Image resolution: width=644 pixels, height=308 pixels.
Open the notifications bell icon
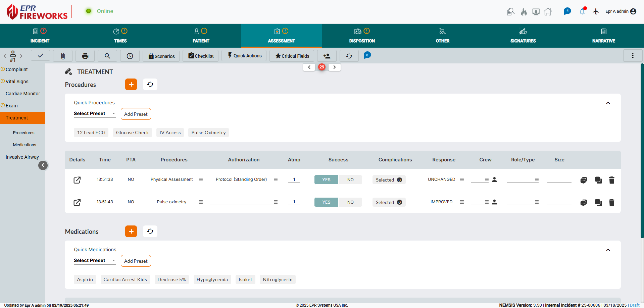coord(582,11)
